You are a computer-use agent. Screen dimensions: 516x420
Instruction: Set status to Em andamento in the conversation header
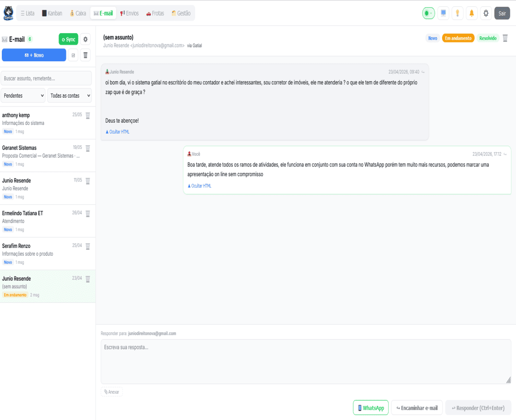pyautogui.click(x=458, y=38)
